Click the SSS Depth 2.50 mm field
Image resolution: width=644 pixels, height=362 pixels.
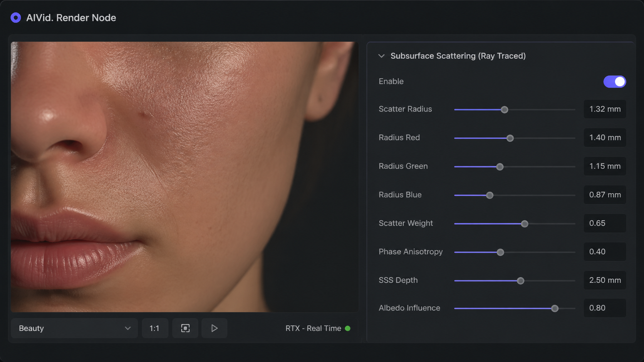[x=605, y=280]
